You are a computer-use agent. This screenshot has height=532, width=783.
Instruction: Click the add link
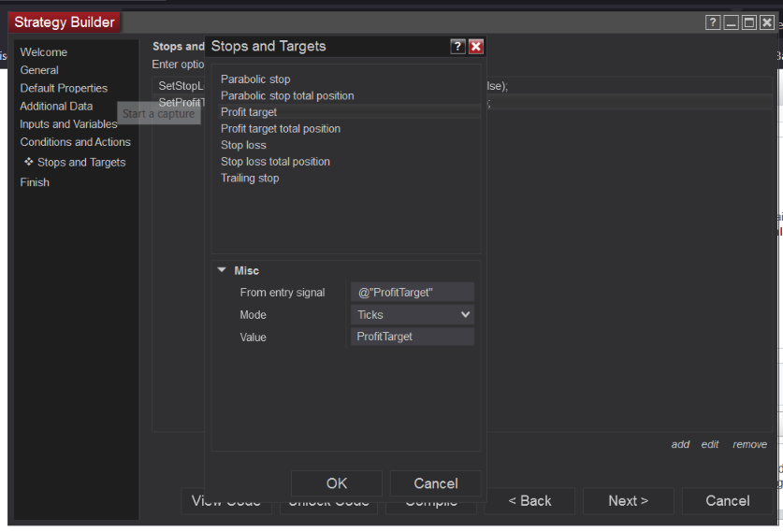tap(680, 444)
